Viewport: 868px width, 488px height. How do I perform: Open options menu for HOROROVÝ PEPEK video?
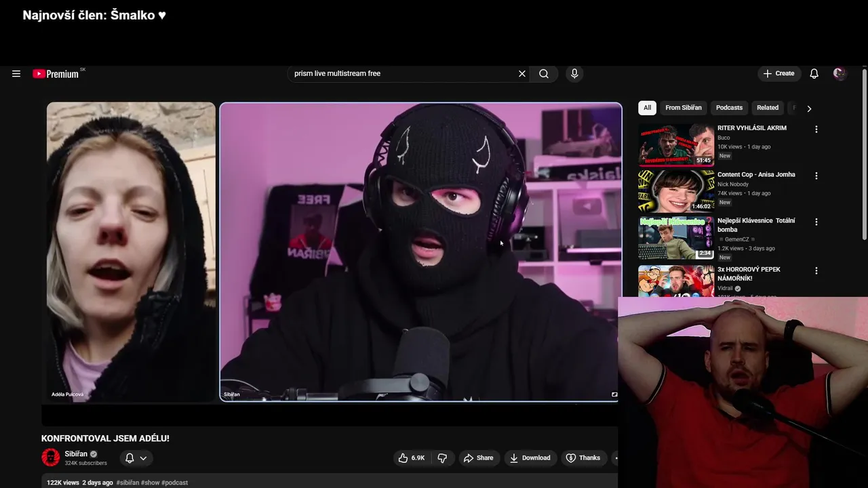point(816,271)
